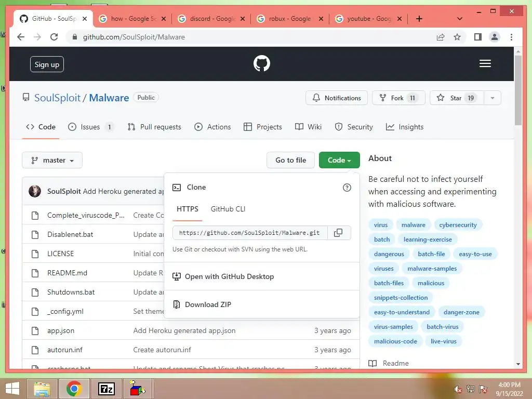Click the malware-samples topic tag
This screenshot has width=532, height=399.
click(x=432, y=269)
